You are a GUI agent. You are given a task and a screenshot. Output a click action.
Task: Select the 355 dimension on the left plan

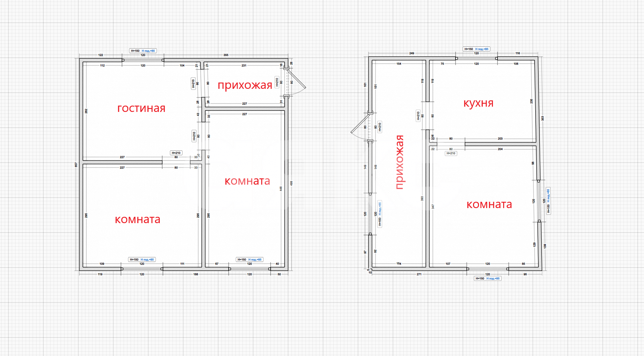tap(226, 55)
